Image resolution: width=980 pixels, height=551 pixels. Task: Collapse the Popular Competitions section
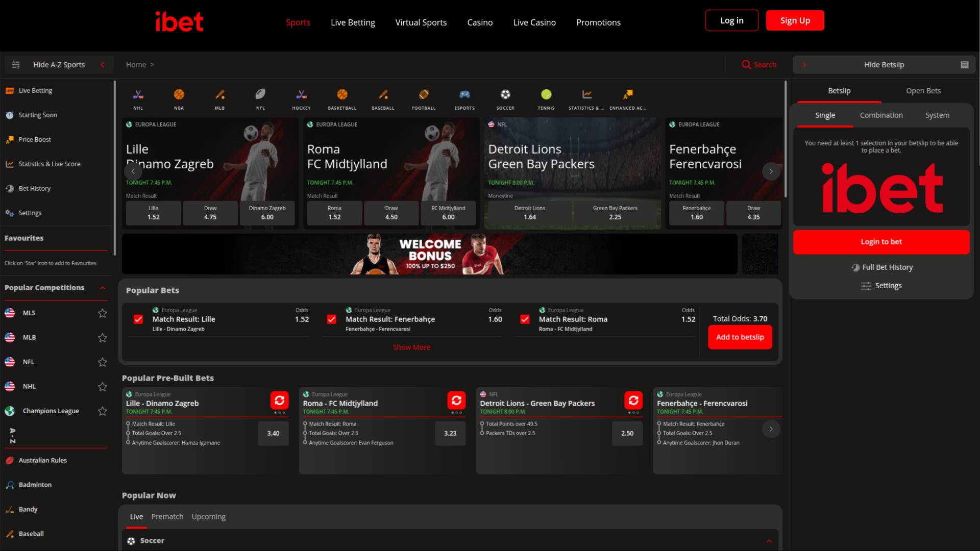(x=103, y=287)
